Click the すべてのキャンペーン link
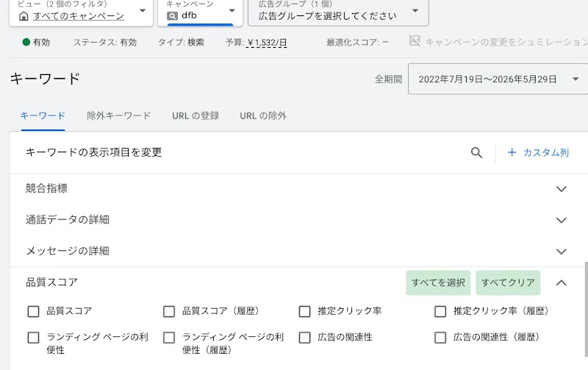Image resolution: width=588 pixels, height=370 pixels. click(79, 16)
